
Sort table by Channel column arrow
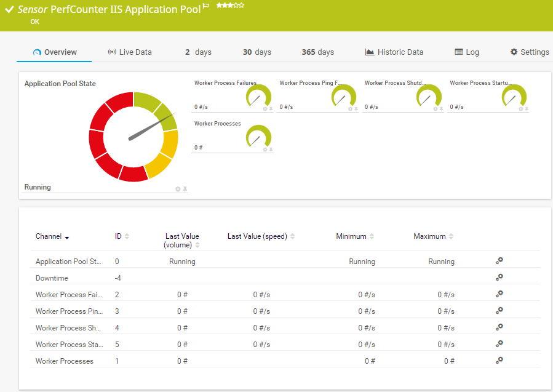pos(66,238)
